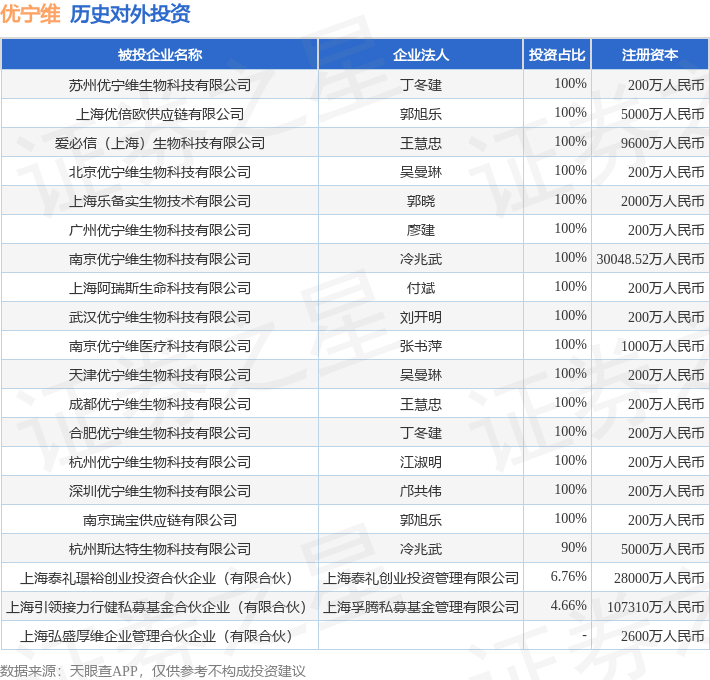Click the 4.66% investment ratio cell
The height and width of the screenshot is (680, 710).
tap(557, 607)
